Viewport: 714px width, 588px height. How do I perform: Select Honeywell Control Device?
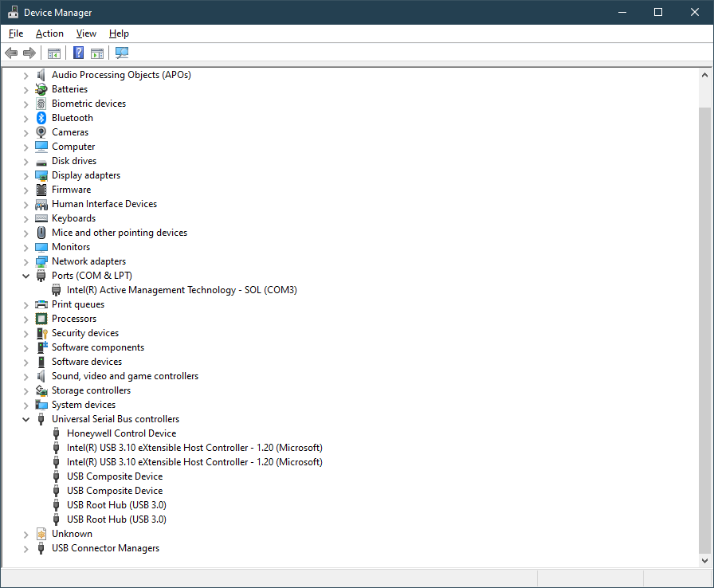(122, 433)
